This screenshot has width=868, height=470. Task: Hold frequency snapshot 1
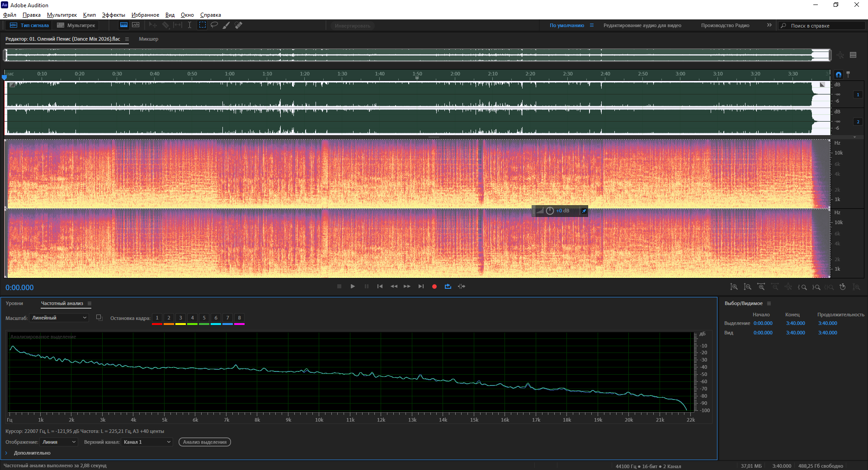[x=157, y=318]
